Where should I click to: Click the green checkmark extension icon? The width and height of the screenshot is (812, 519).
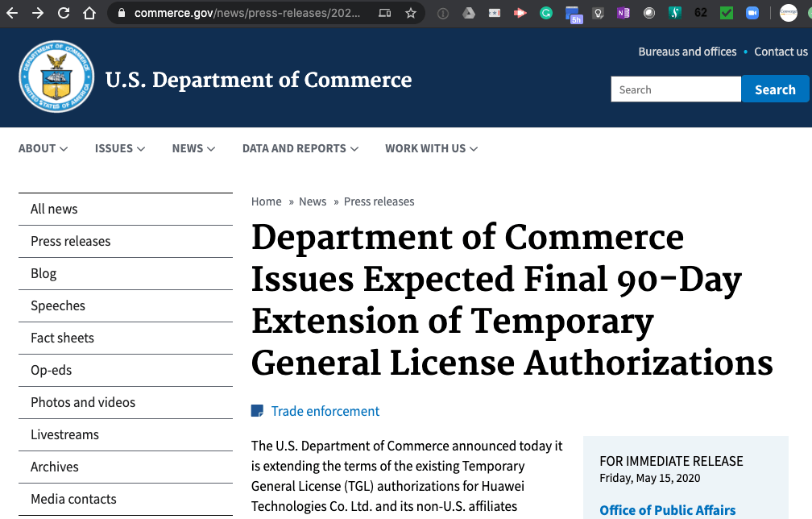[x=727, y=13]
